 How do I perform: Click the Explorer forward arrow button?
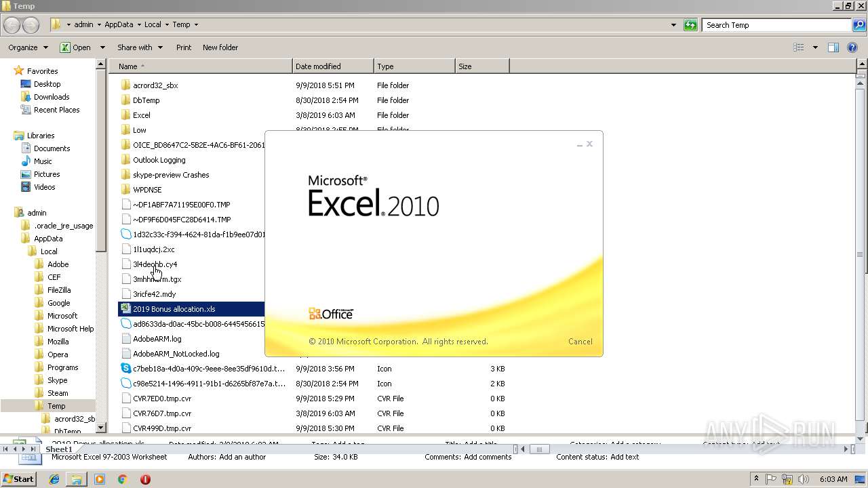(x=31, y=25)
